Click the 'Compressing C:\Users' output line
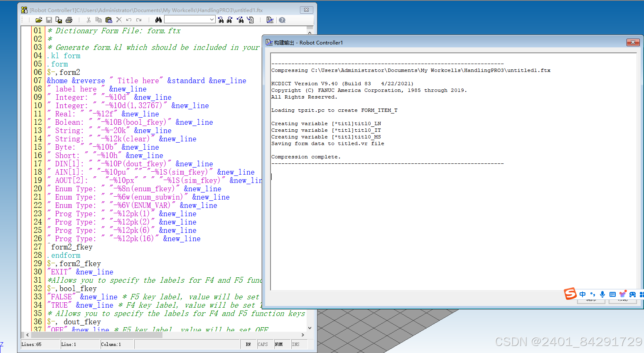The image size is (644, 353). [411, 70]
